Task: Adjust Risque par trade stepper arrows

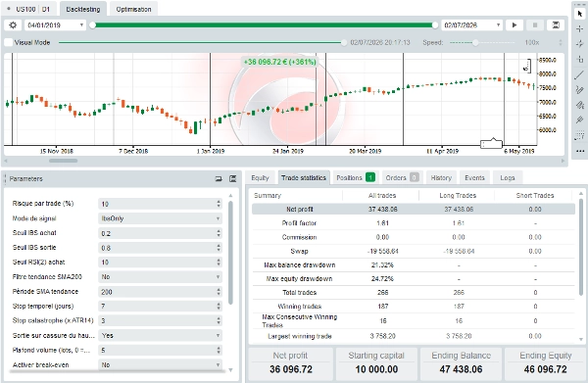Action: point(219,204)
